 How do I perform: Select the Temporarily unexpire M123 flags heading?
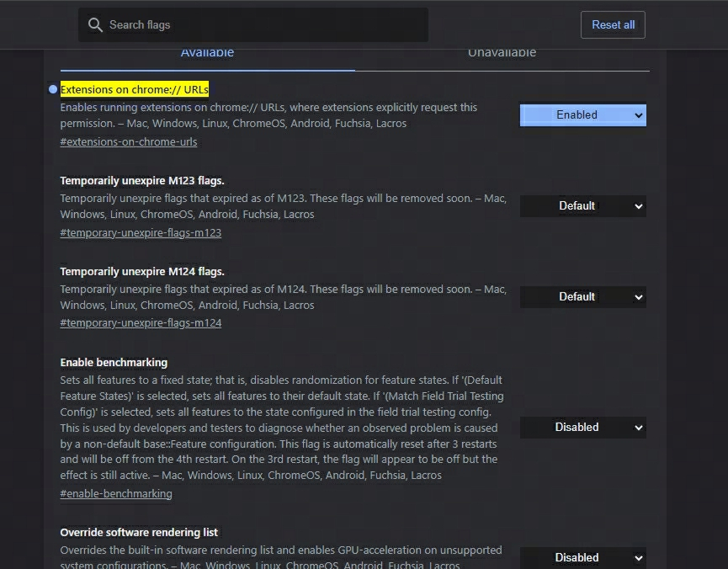(142, 180)
